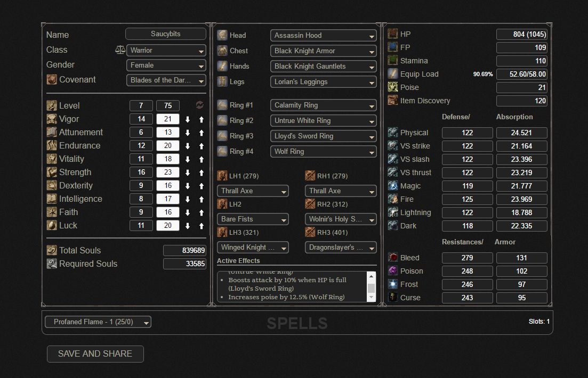Click the class balance scales icon
The width and height of the screenshot is (588, 378).
120,50
